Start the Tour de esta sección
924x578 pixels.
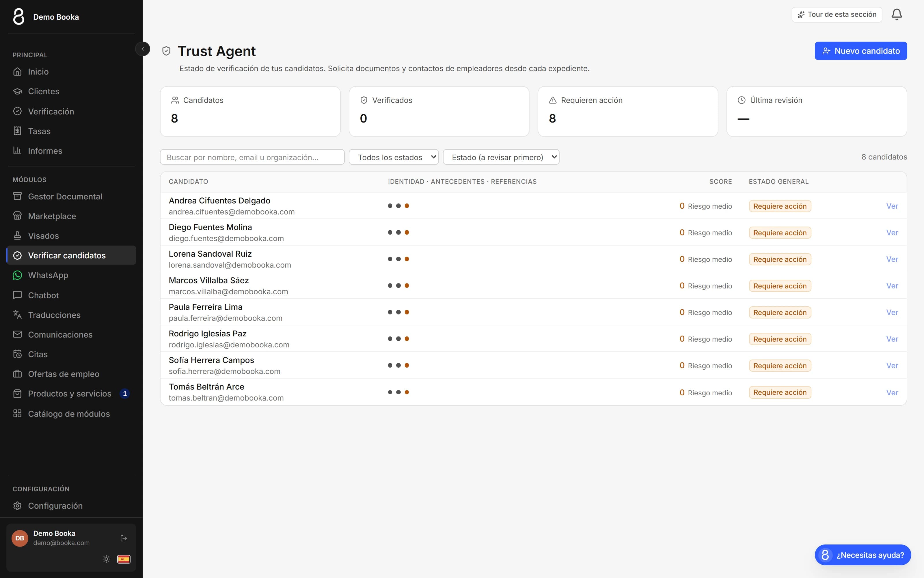point(837,14)
